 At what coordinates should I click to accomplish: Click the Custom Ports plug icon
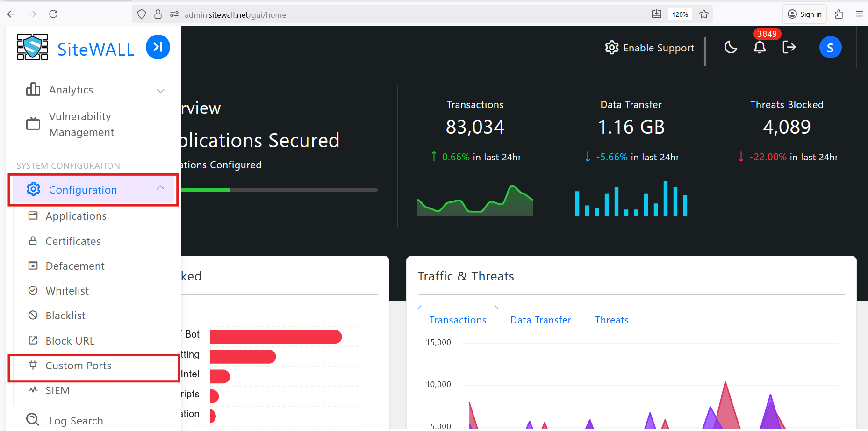(x=33, y=365)
